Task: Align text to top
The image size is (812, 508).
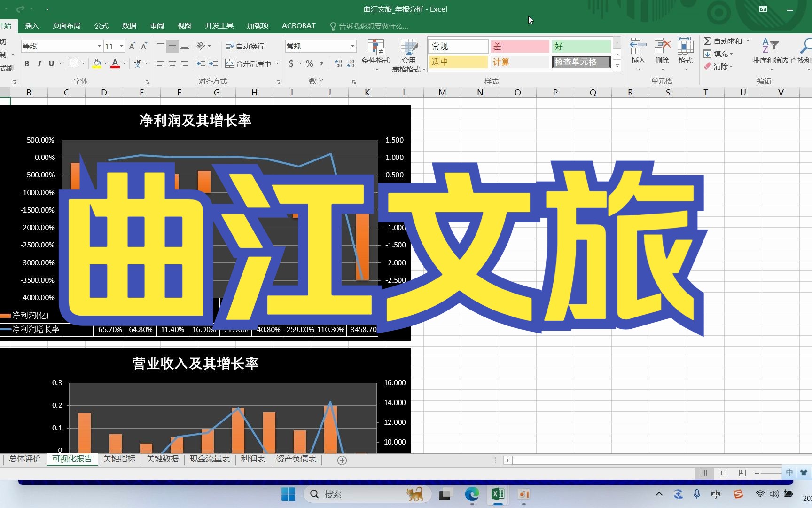Action: pos(160,46)
